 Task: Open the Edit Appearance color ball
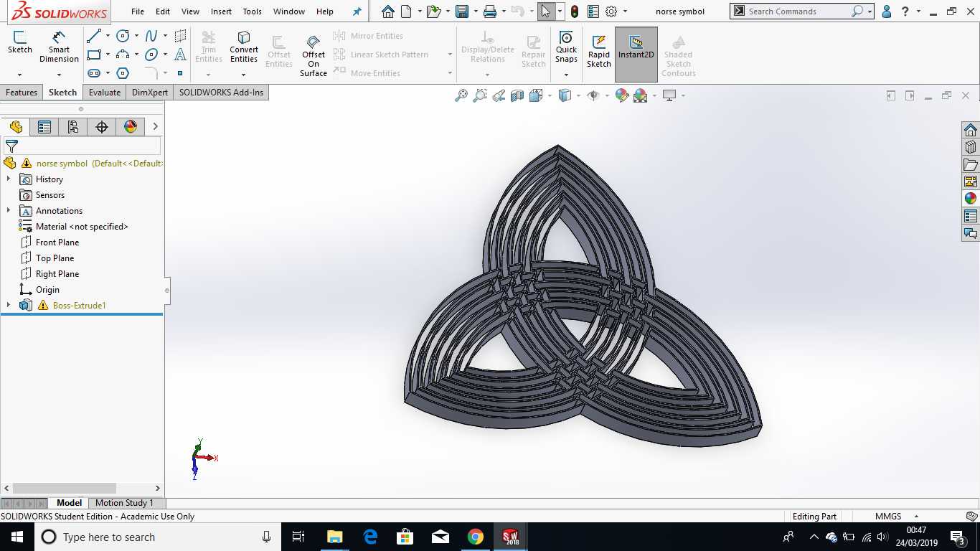point(622,95)
